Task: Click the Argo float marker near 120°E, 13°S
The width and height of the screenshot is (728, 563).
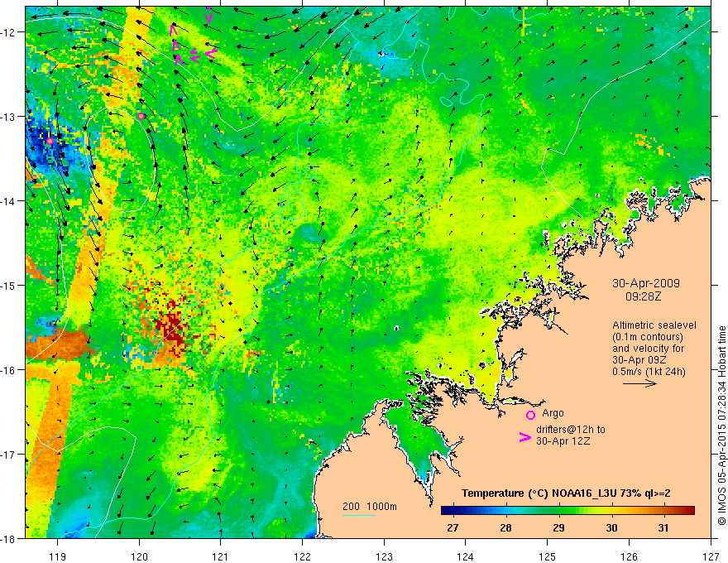Action: click(x=141, y=116)
